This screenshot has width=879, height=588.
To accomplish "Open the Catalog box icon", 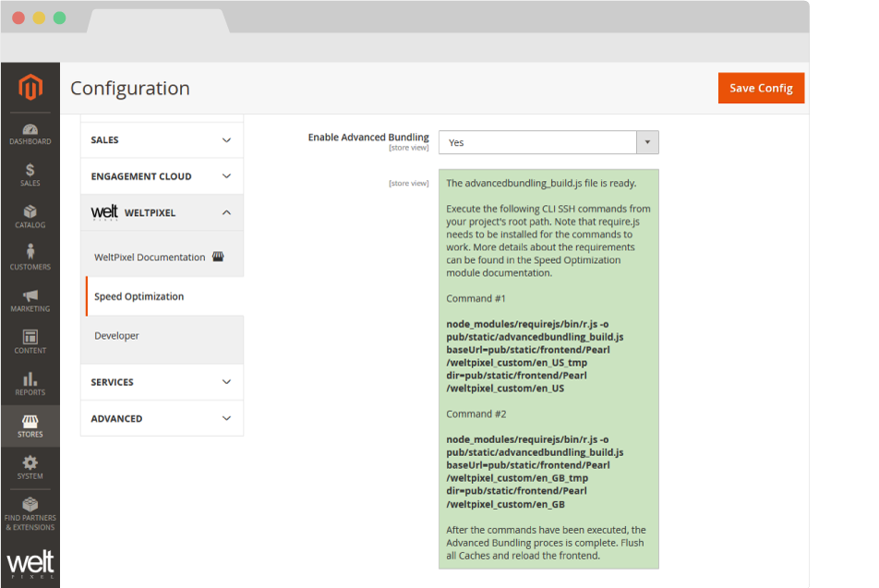I will (30, 217).
